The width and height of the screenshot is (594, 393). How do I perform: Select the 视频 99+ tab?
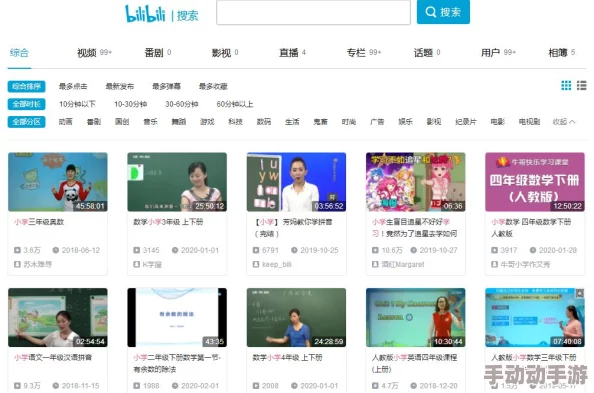(x=94, y=53)
